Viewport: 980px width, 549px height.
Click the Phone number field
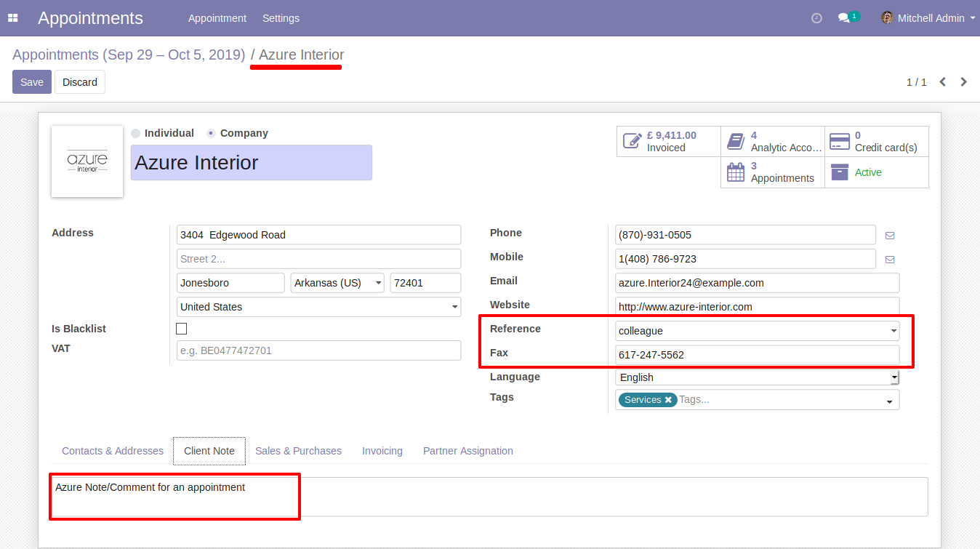745,235
